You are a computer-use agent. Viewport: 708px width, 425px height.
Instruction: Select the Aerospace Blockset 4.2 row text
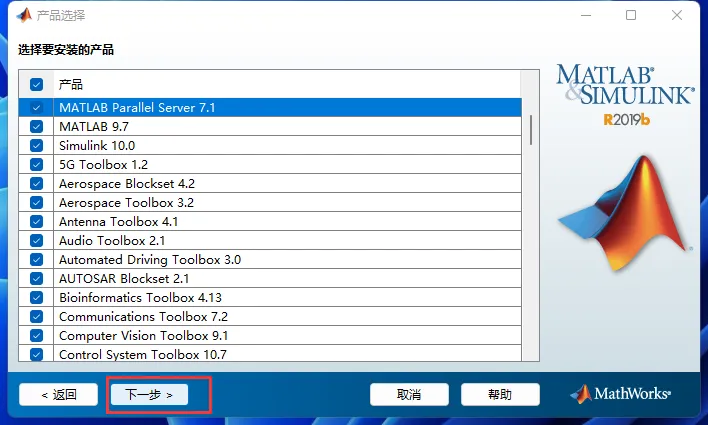tap(127, 183)
